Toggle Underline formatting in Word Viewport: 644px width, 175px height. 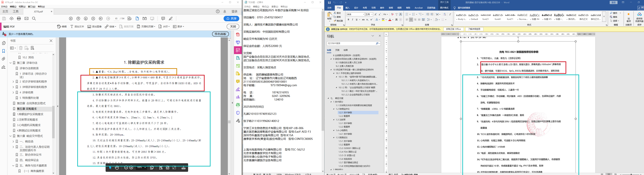(x=357, y=20)
